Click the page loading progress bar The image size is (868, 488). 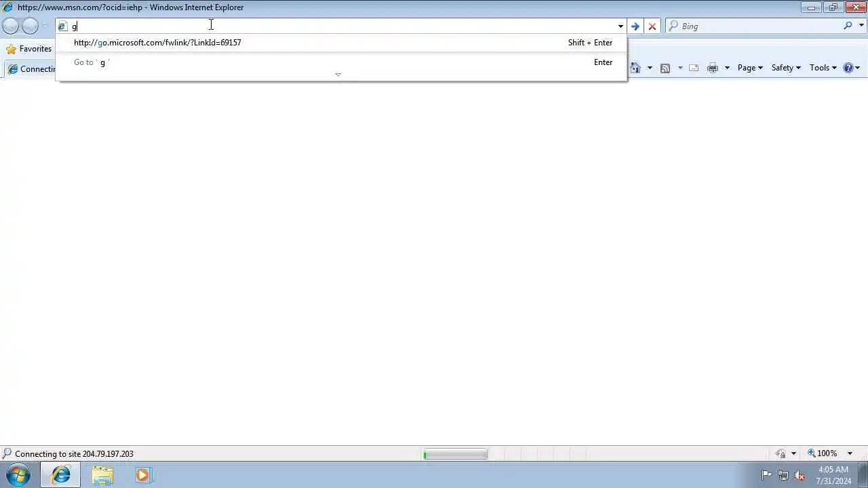pos(455,454)
